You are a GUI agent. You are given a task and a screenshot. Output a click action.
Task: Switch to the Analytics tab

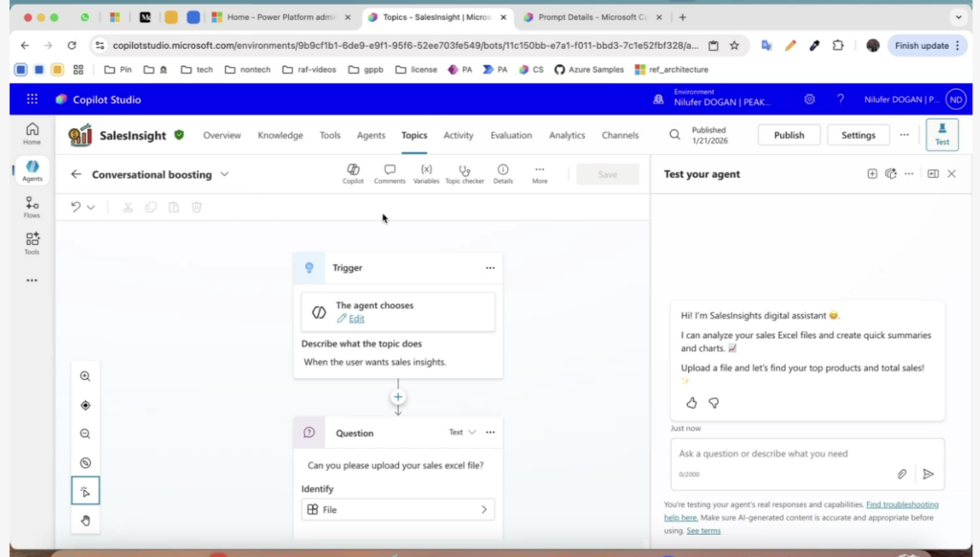[x=567, y=135]
